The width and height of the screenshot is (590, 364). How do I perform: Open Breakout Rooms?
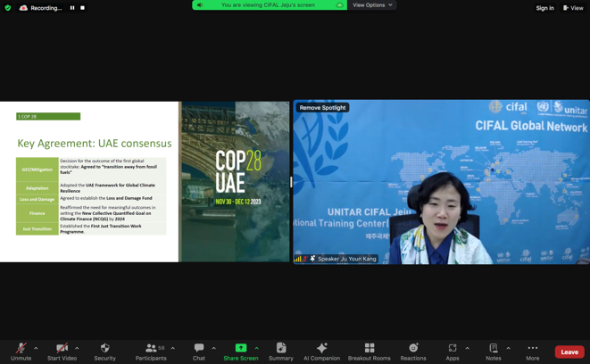pyautogui.click(x=370, y=352)
